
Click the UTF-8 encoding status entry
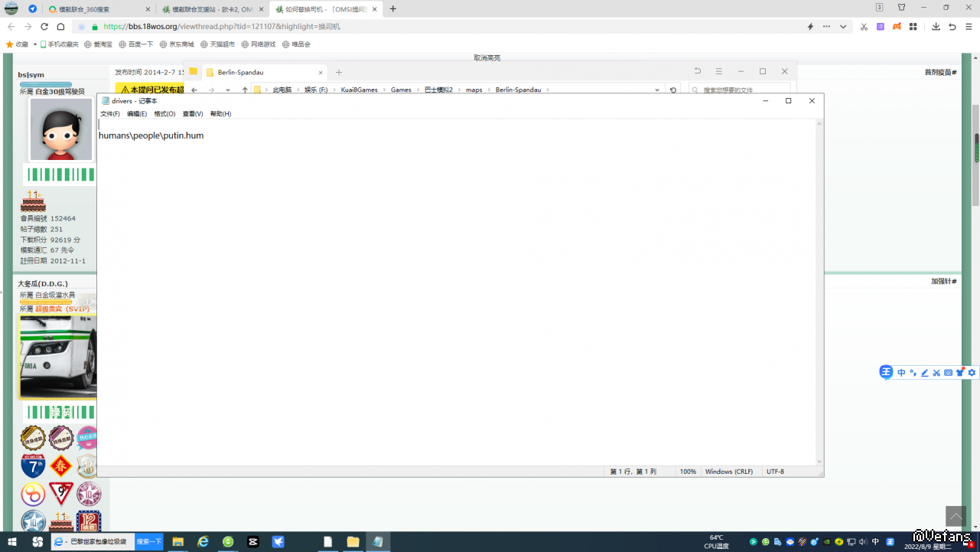click(x=775, y=472)
